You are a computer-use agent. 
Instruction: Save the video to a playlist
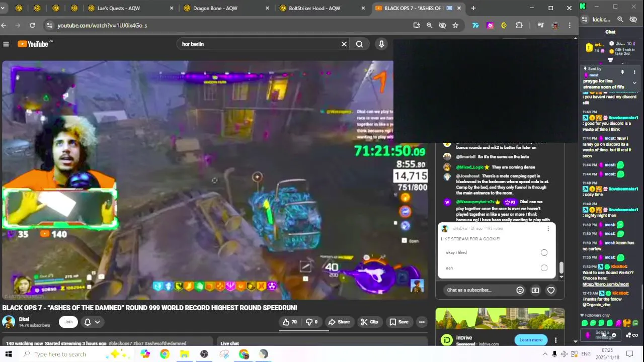click(x=398, y=322)
